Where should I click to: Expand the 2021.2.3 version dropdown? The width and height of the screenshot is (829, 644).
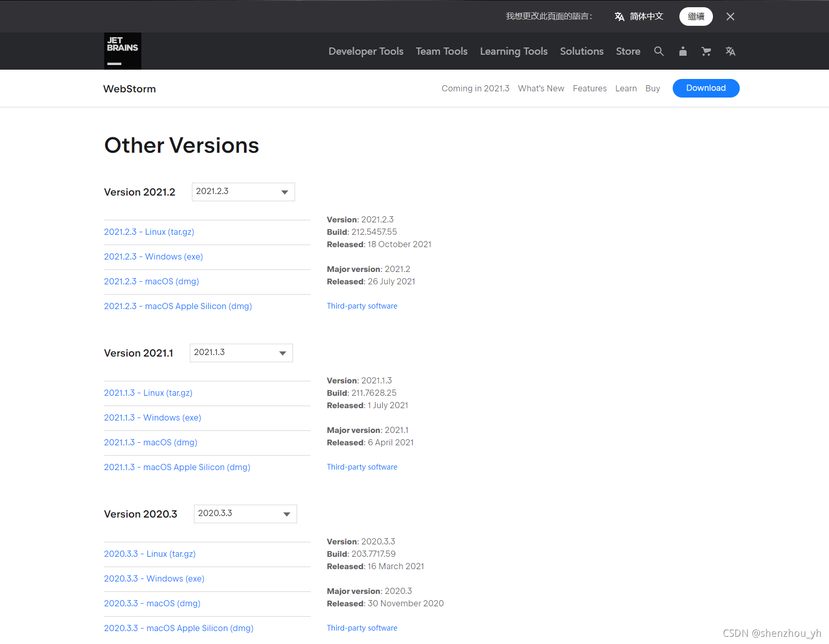(x=243, y=192)
